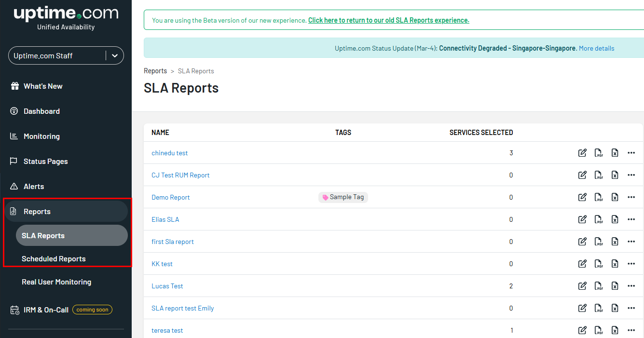This screenshot has height=338, width=644.
Task: Open more options for Lucas Test
Action: point(631,286)
